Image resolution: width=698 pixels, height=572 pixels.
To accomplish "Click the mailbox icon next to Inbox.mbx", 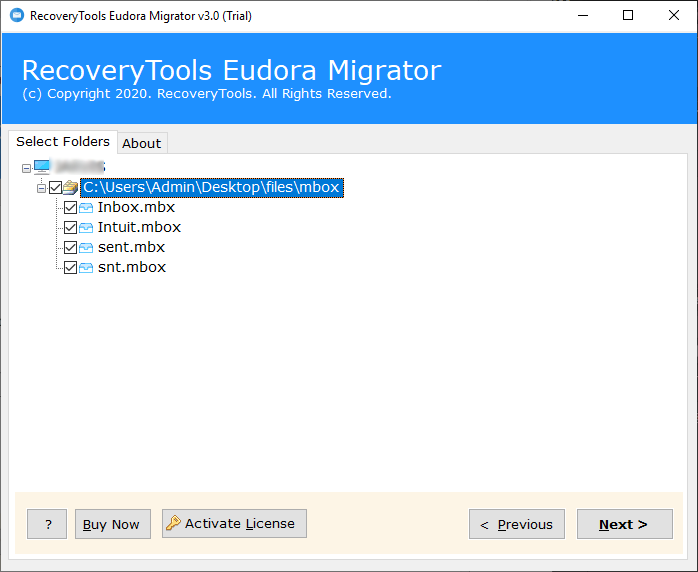I will tap(86, 207).
